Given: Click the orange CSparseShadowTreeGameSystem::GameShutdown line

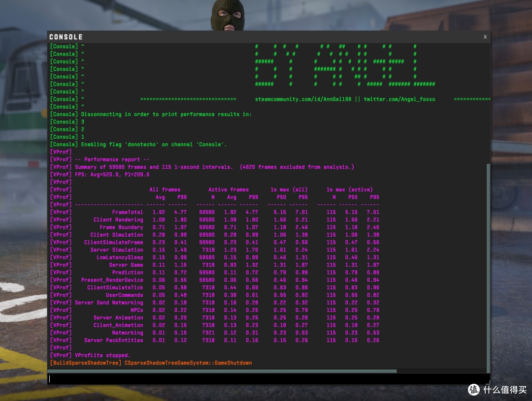Looking at the screenshot, I should point(151,363).
